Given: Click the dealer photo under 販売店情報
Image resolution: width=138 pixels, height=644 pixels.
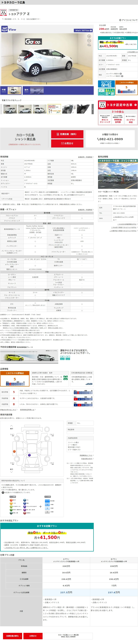Looking at the screenshot, I should click(x=118, y=174).
